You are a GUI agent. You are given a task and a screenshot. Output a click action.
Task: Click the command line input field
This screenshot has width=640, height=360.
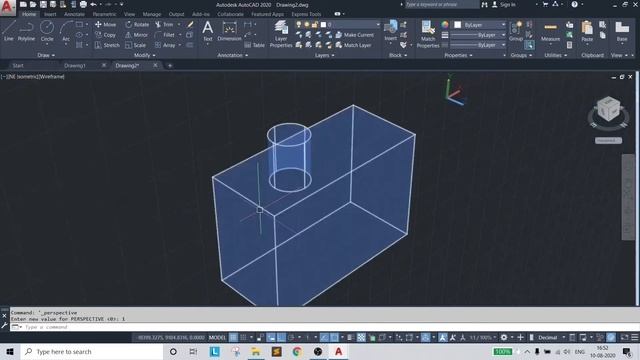pyautogui.click(x=324, y=327)
